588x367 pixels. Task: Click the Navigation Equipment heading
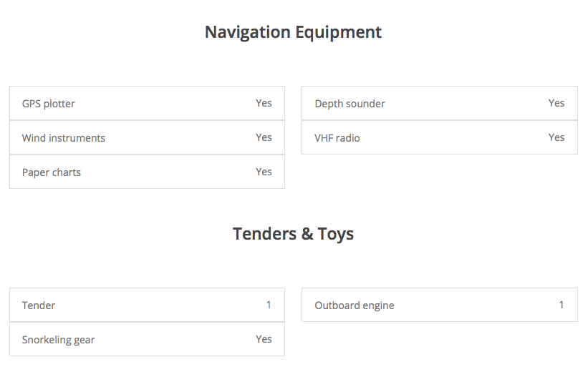293,32
